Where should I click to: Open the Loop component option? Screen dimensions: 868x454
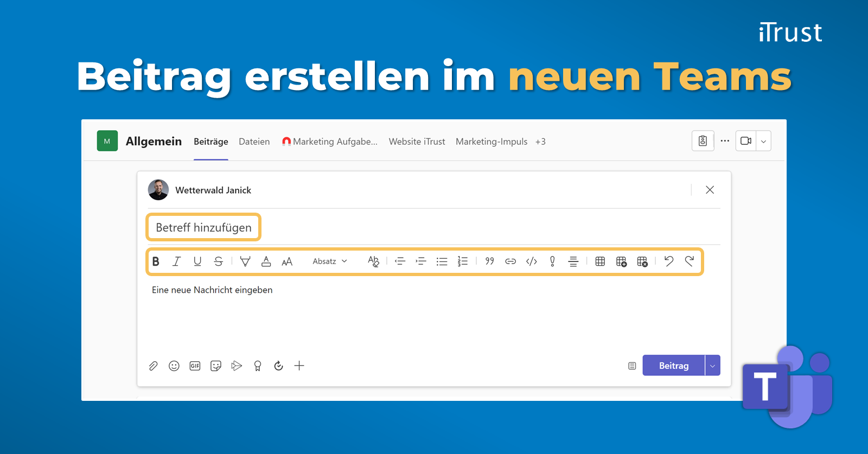tap(278, 366)
